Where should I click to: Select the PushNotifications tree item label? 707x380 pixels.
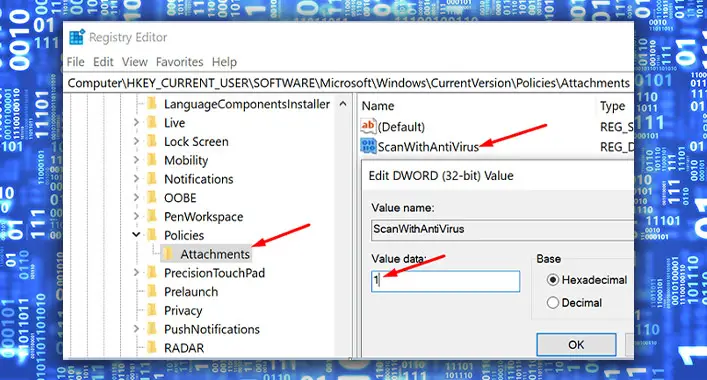(x=211, y=329)
